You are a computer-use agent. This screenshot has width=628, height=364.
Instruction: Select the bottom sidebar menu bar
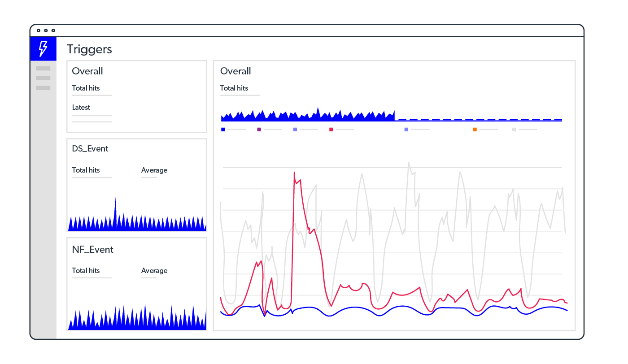[x=43, y=88]
